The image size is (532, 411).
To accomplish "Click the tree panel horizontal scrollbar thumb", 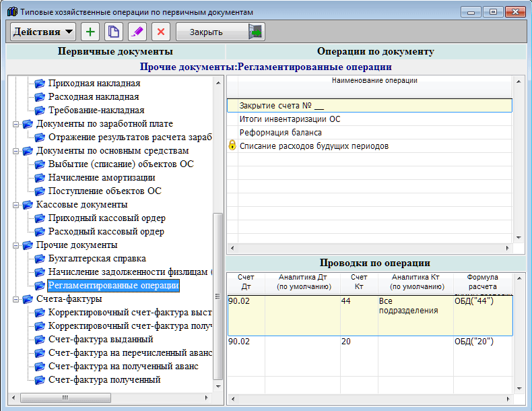I will (x=65, y=398).
